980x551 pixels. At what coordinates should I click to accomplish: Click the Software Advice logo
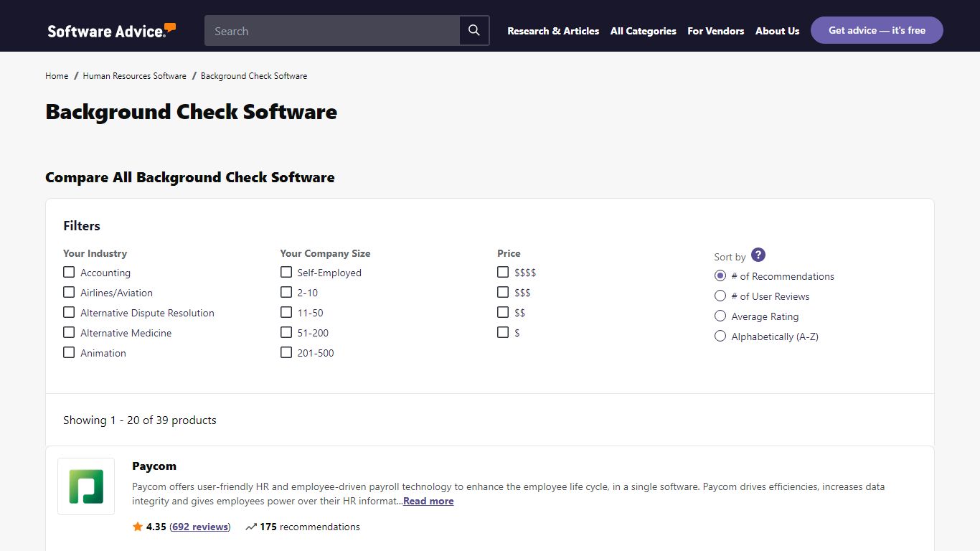pos(112,30)
